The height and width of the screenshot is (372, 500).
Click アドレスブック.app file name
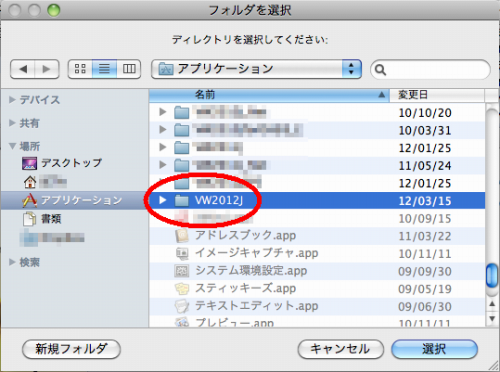pos(245,236)
